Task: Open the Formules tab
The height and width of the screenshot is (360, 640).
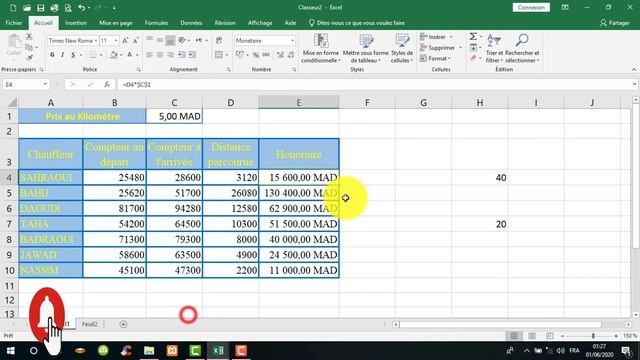Action: click(156, 23)
